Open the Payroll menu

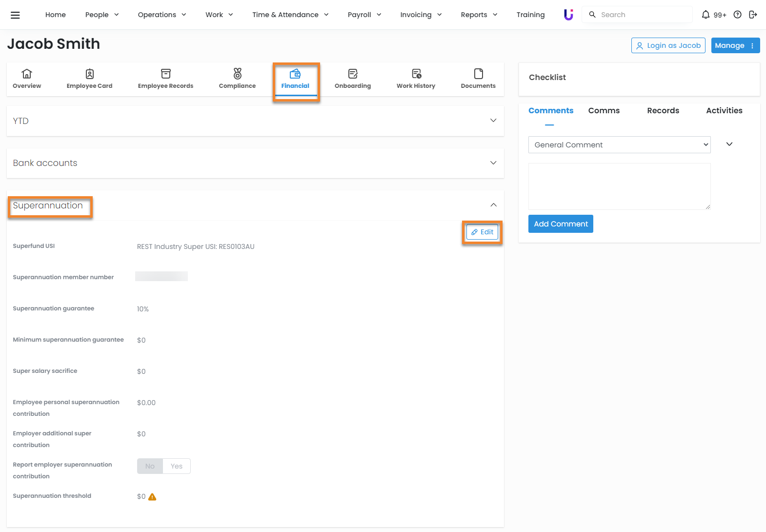364,15
